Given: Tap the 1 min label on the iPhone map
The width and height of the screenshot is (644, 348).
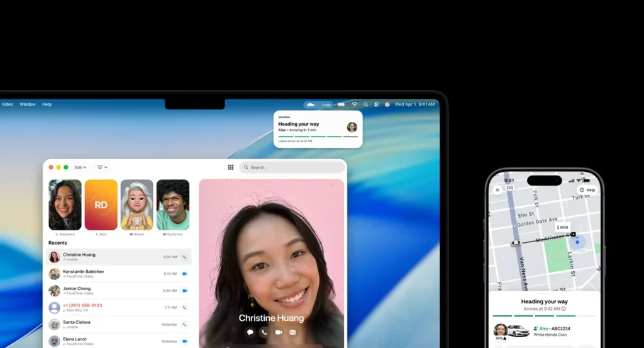Looking at the screenshot, I should click(562, 227).
